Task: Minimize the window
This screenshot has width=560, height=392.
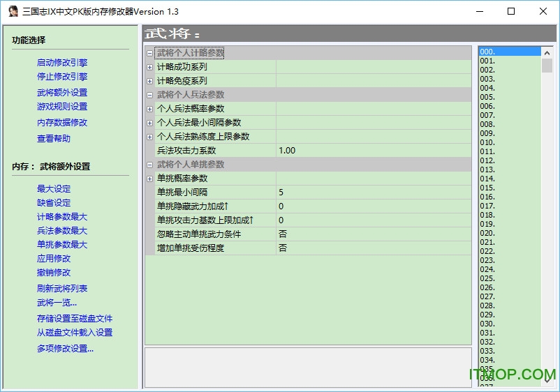Action: (480, 11)
